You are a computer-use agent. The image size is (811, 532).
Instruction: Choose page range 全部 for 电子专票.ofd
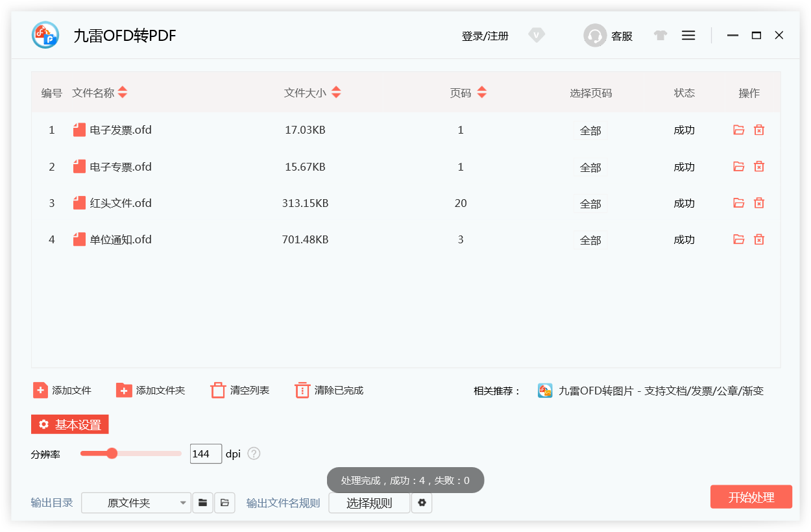[x=590, y=167]
